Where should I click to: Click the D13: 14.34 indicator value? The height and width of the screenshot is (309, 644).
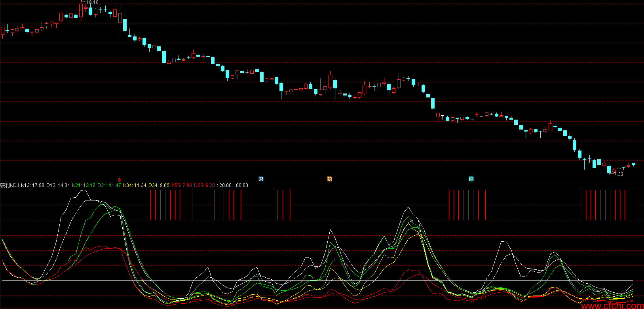pyautogui.click(x=58, y=185)
